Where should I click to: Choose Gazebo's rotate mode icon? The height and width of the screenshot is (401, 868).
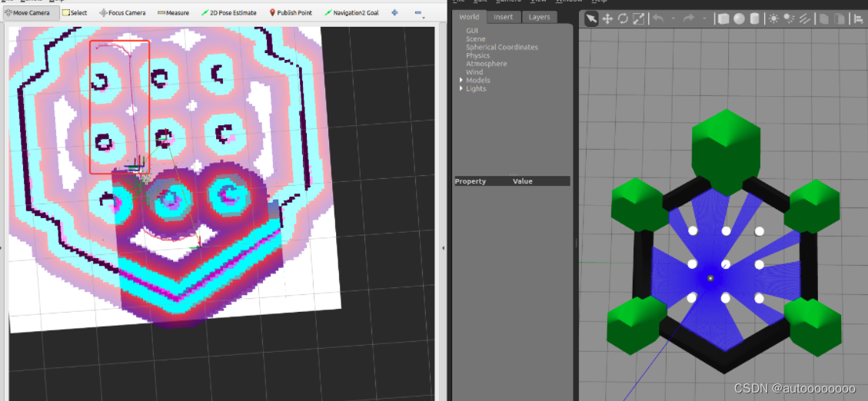pos(623,19)
